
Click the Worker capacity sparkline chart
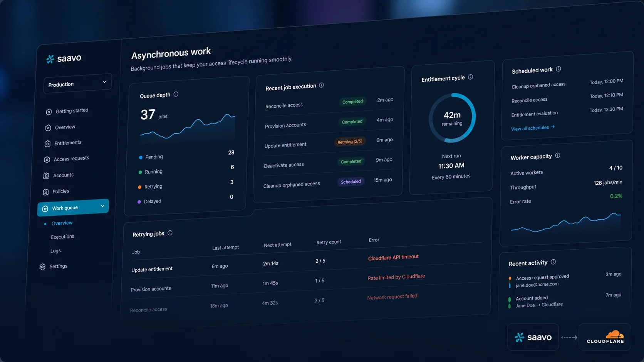[566, 222]
